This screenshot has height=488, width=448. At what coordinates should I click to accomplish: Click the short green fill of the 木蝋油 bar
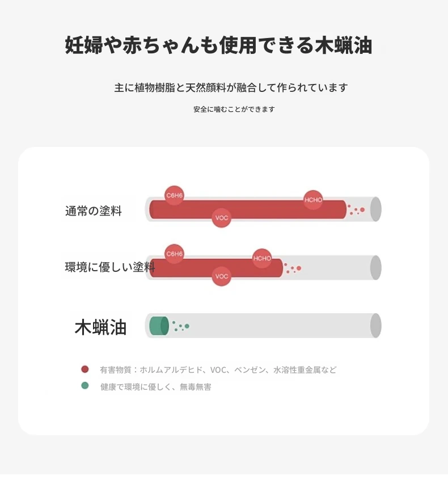158,326
